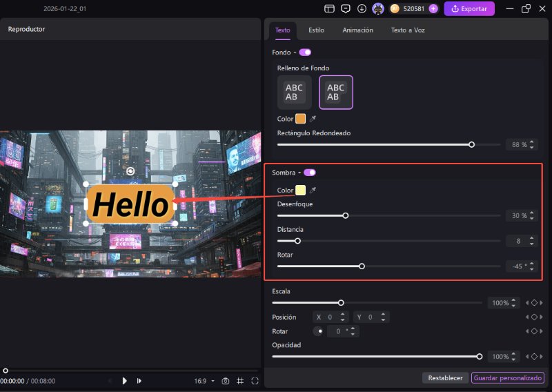Enter fullscreen preview in the player
The image size is (552, 392).
(x=255, y=381)
